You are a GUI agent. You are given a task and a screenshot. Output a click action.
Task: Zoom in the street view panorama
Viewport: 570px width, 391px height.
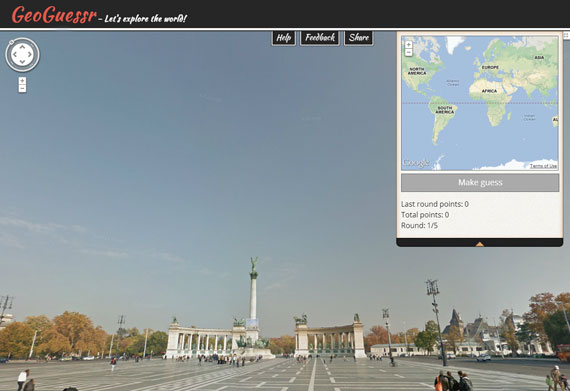pyautogui.click(x=22, y=81)
